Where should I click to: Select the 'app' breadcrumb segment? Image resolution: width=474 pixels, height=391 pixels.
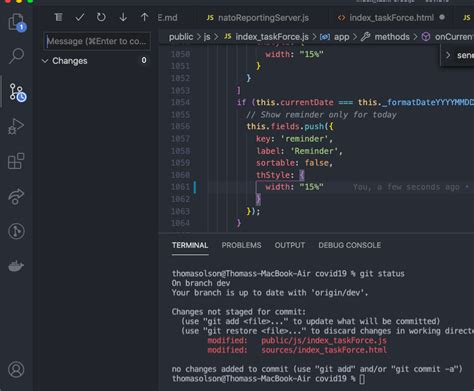[335, 37]
